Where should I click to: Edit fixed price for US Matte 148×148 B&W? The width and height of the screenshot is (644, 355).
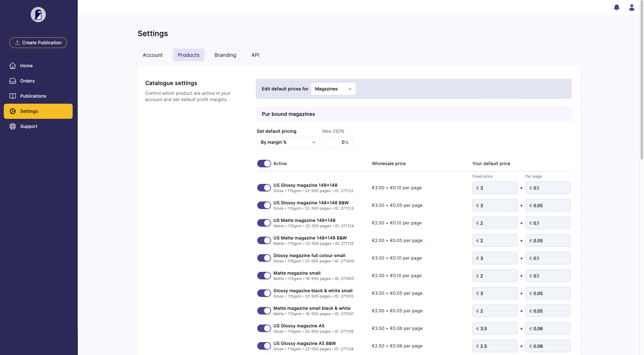tap(495, 240)
